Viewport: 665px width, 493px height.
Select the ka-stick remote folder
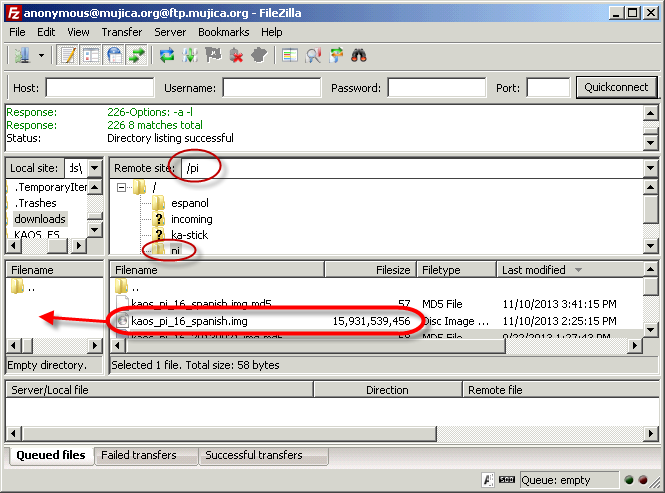coord(190,235)
